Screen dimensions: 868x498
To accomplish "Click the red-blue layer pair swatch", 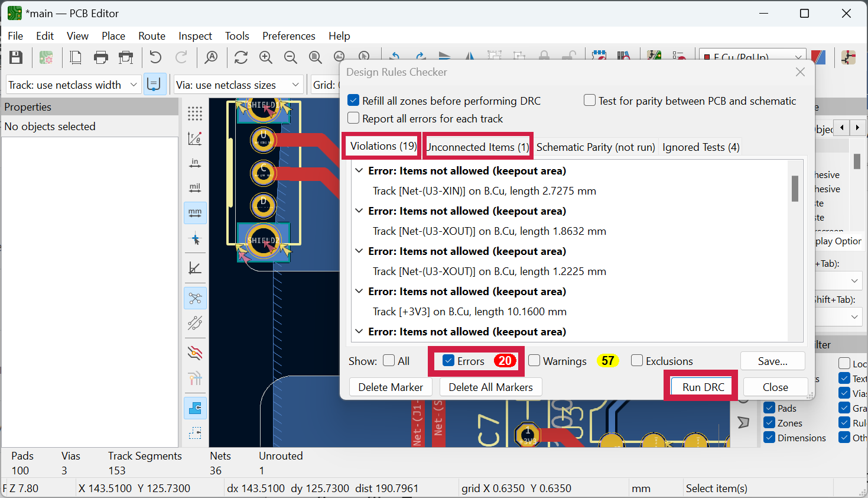I will tap(818, 57).
